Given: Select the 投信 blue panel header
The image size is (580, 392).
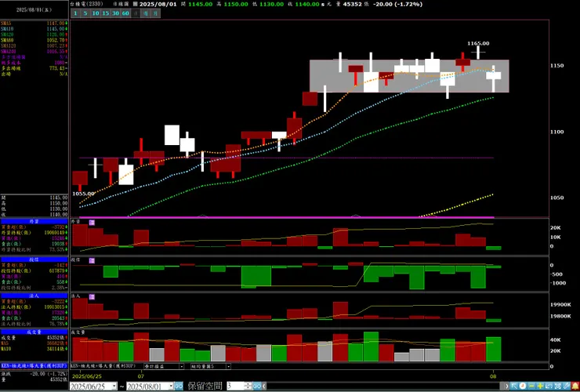Looking at the screenshot, I should 34,260.
